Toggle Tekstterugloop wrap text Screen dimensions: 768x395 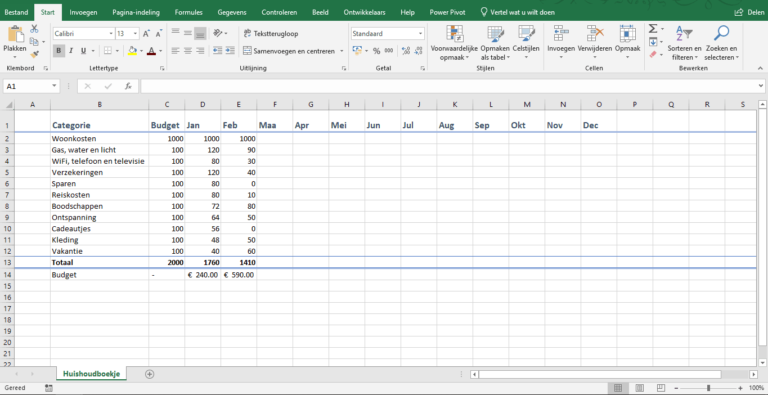271,33
